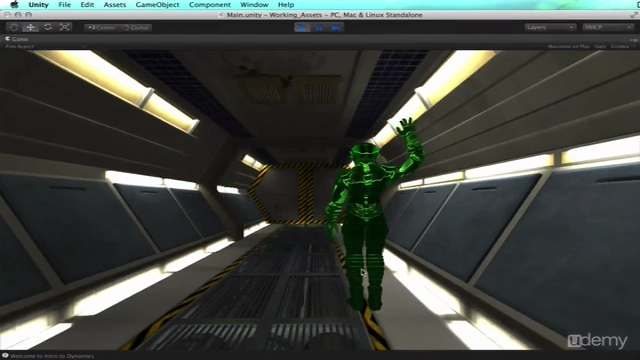Select the Rotate tool
The width and height of the screenshot is (640, 360).
[48, 27]
